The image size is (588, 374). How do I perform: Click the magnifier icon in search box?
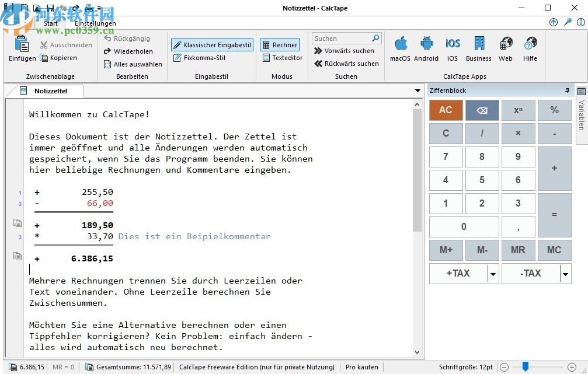pyautogui.click(x=376, y=39)
